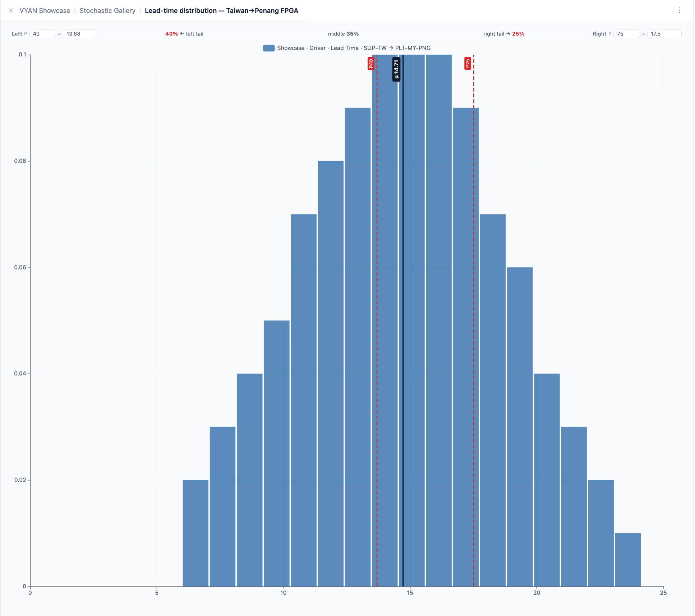Image resolution: width=695 pixels, height=616 pixels.
Task: Click the first histogram bar between 6 and 7
Action: point(195,533)
